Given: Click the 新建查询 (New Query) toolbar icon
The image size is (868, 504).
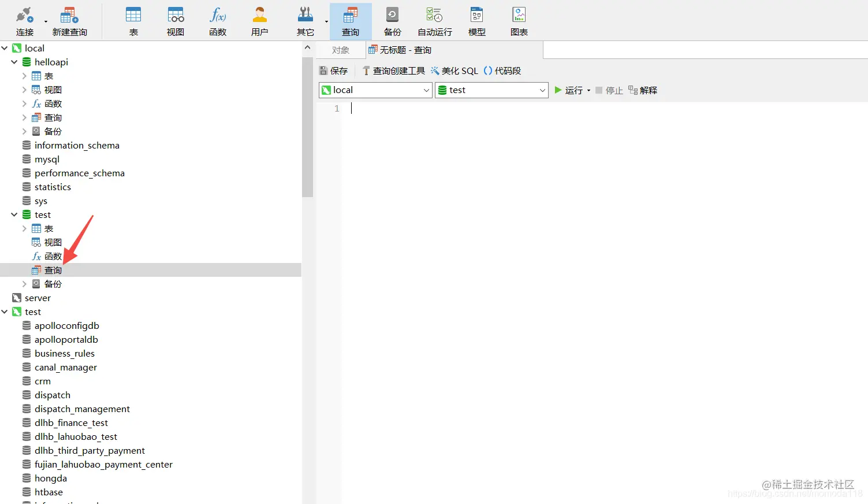Looking at the screenshot, I should point(69,21).
